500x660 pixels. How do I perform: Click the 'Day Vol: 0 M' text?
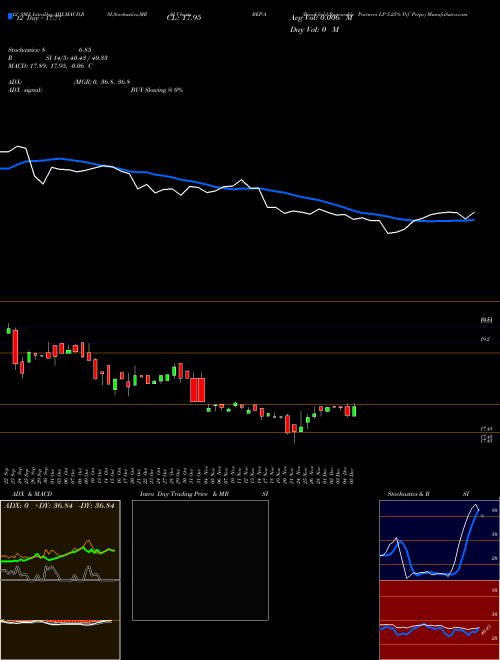coord(314,30)
